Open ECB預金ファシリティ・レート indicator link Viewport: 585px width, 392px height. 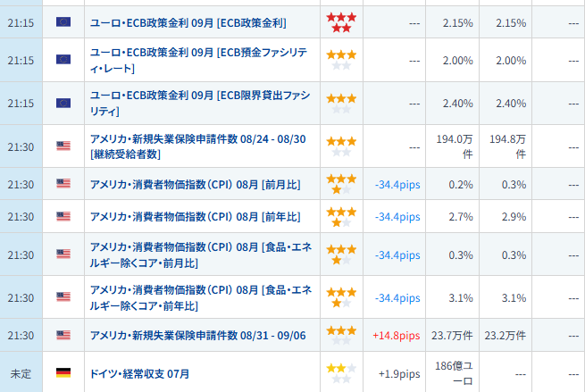(x=201, y=60)
